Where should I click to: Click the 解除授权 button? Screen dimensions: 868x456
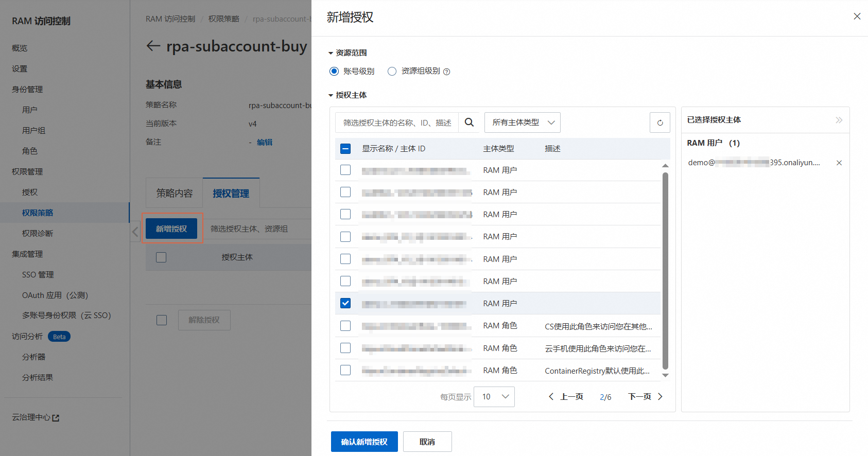[x=204, y=320]
